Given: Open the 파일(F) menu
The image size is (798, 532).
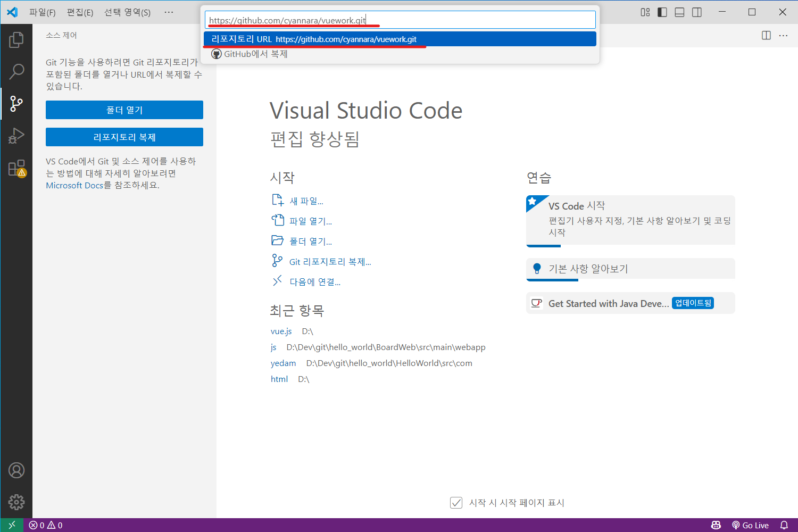Looking at the screenshot, I should [43, 12].
